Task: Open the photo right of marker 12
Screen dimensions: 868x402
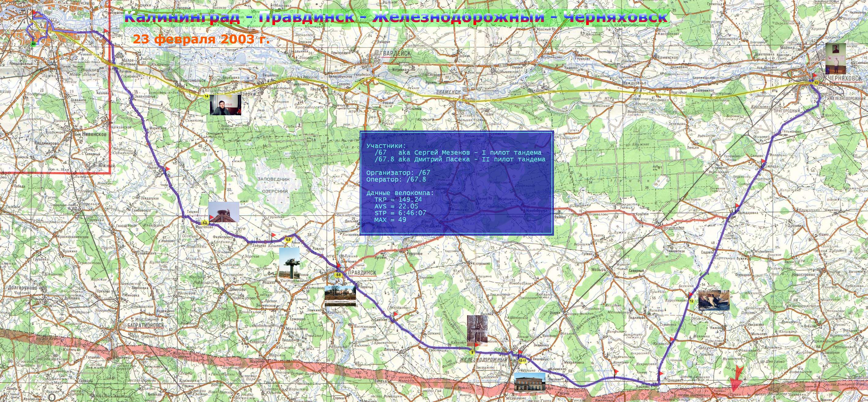Action: coord(714,300)
